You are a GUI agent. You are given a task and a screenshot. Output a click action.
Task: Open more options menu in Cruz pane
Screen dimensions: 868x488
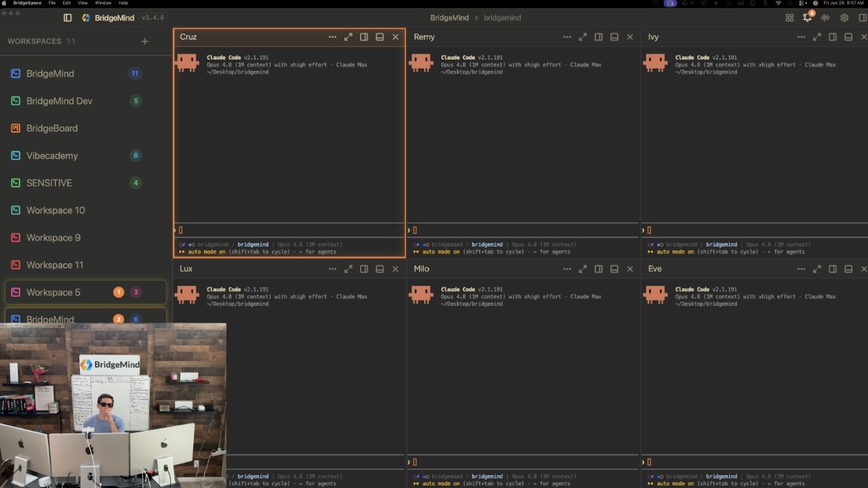[332, 37]
